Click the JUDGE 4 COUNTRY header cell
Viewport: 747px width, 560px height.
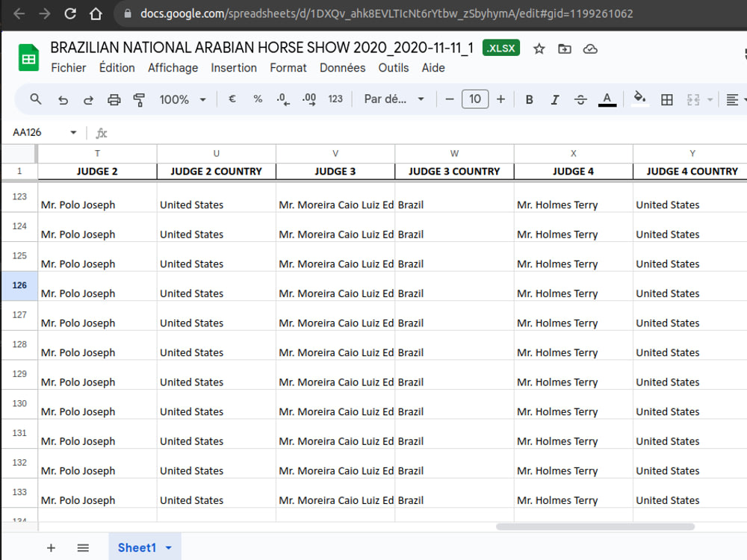692,172
